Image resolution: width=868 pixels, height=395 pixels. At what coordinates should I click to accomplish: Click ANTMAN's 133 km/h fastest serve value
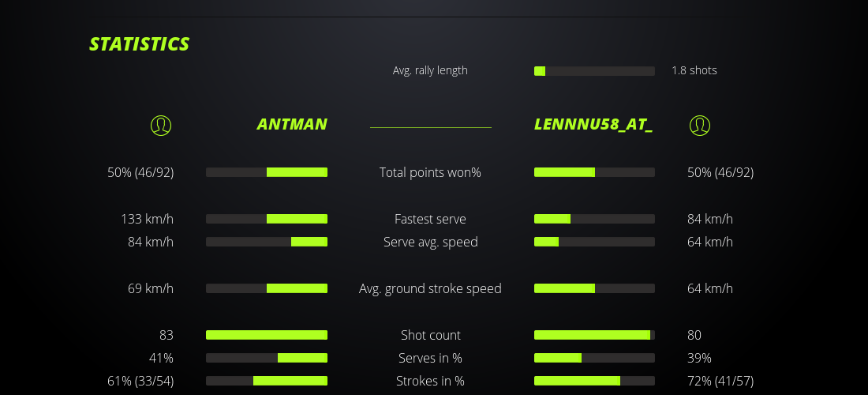point(147,219)
